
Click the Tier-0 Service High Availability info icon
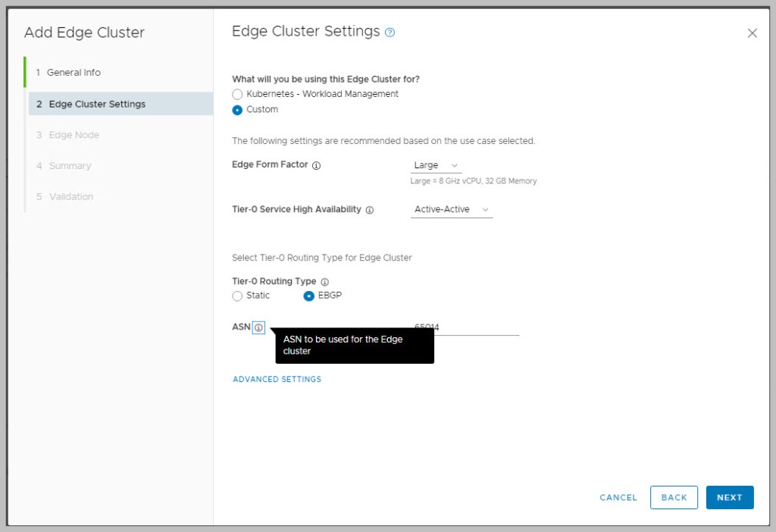(x=370, y=210)
